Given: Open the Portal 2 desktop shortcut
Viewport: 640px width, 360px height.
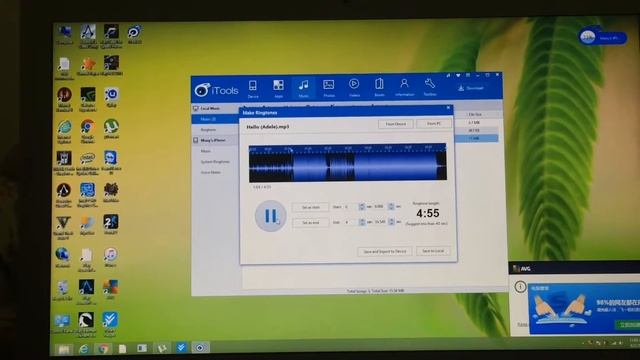Looking at the screenshot, I should [111, 224].
